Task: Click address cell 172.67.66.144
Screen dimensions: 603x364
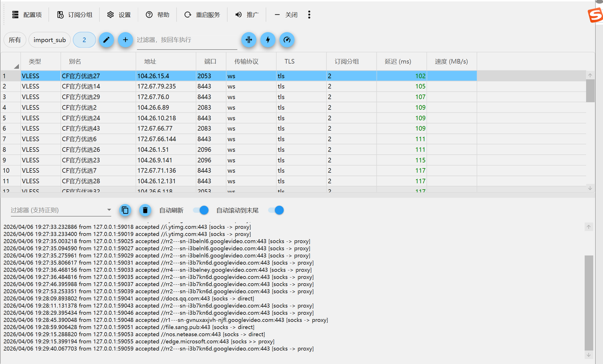Action: point(166,139)
